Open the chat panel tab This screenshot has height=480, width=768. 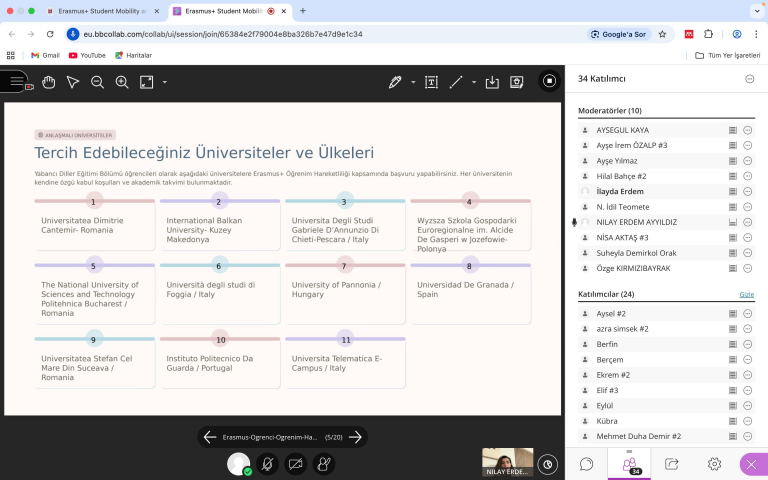[x=587, y=464]
